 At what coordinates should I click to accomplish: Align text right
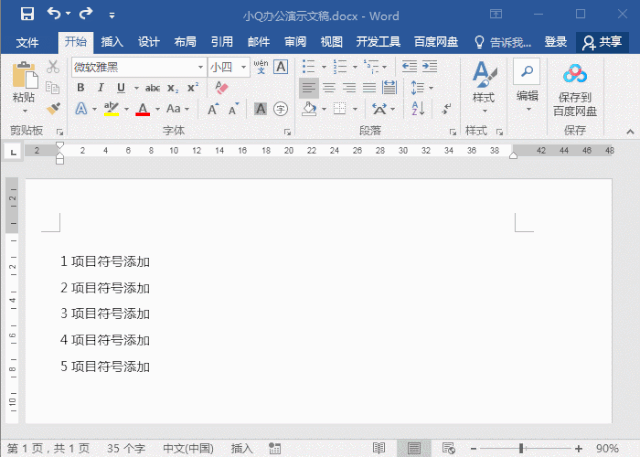[x=349, y=88]
